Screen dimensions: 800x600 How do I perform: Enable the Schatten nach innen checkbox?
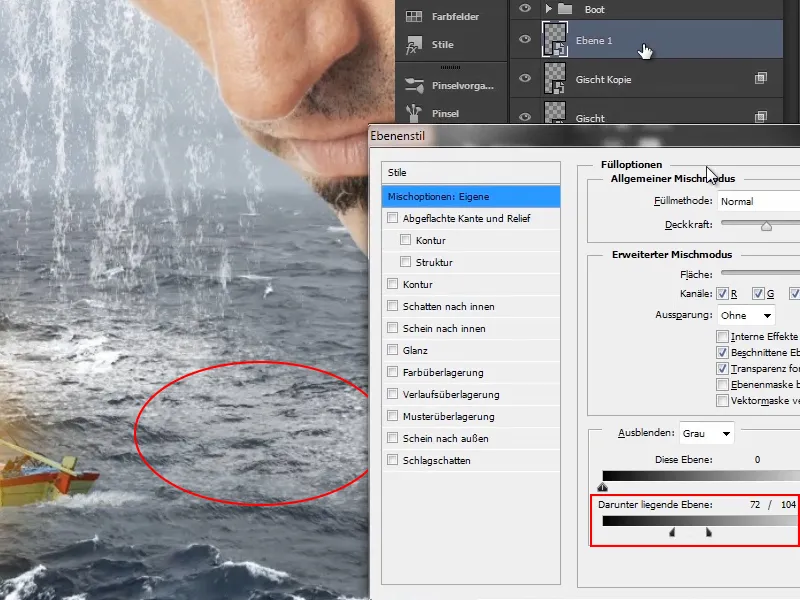pos(392,306)
